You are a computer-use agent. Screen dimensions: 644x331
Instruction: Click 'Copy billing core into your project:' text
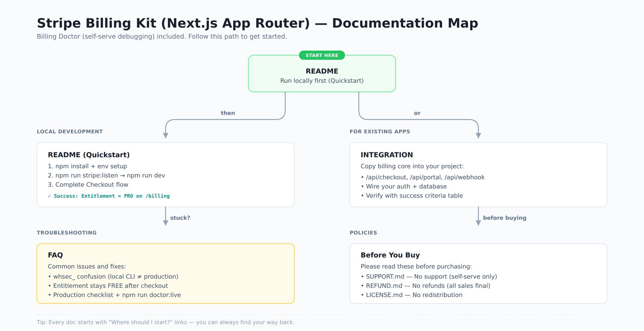[x=412, y=167]
